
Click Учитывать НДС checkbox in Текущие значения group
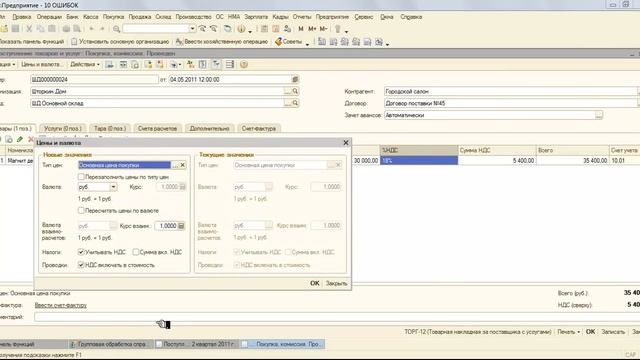236,252
